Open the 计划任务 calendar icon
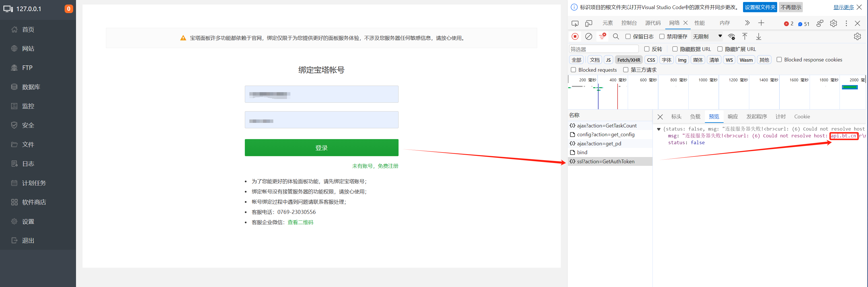This screenshot has width=868, height=287. [x=14, y=183]
